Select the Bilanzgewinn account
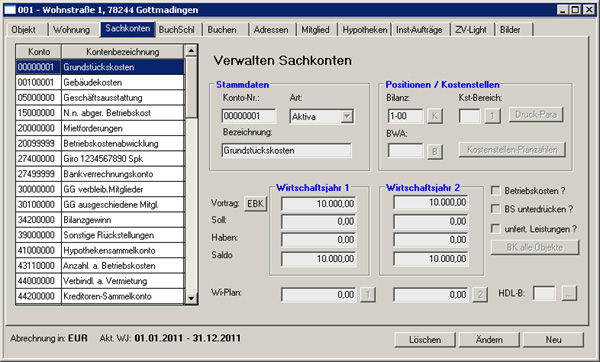 (x=100, y=220)
